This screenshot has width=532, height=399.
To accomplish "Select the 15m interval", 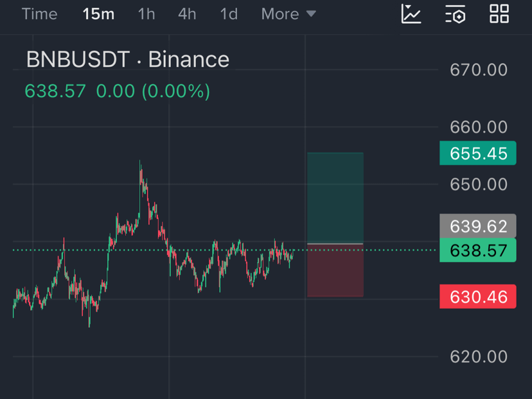I will point(98,14).
